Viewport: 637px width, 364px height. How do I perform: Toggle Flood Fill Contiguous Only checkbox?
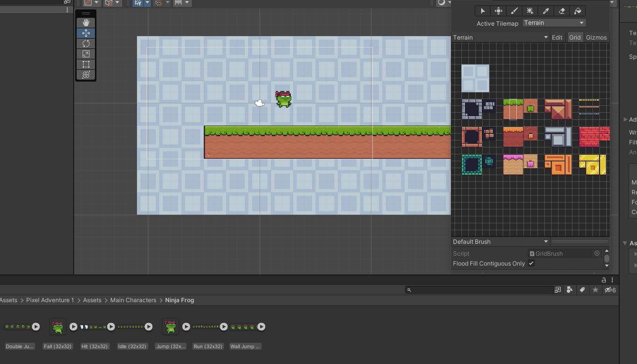click(531, 264)
